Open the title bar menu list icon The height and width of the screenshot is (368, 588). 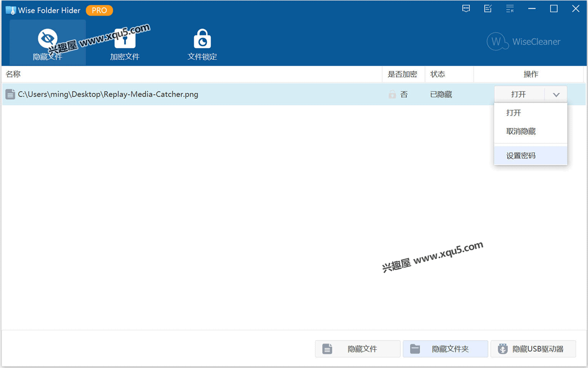click(510, 9)
